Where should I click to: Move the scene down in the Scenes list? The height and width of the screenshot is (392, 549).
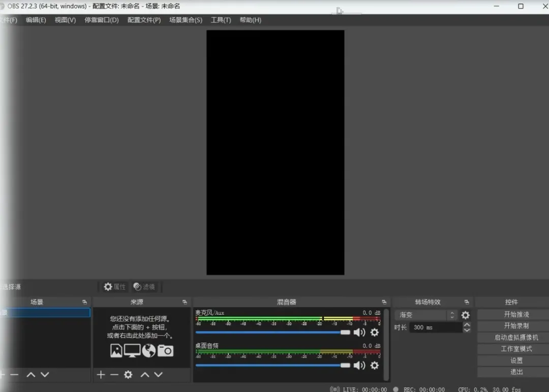point(45,375)
